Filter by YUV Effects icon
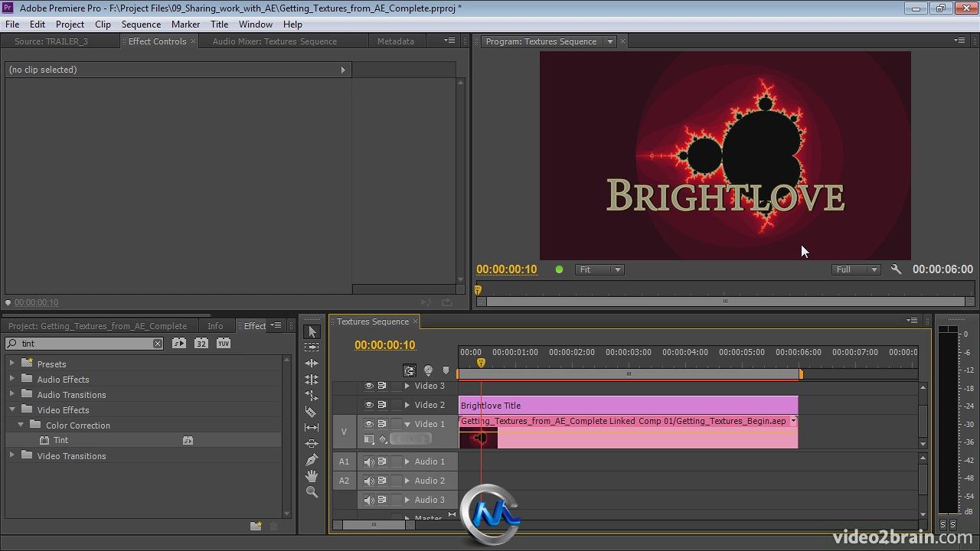Screen dimensions: 980x551 tap(224, 344)
